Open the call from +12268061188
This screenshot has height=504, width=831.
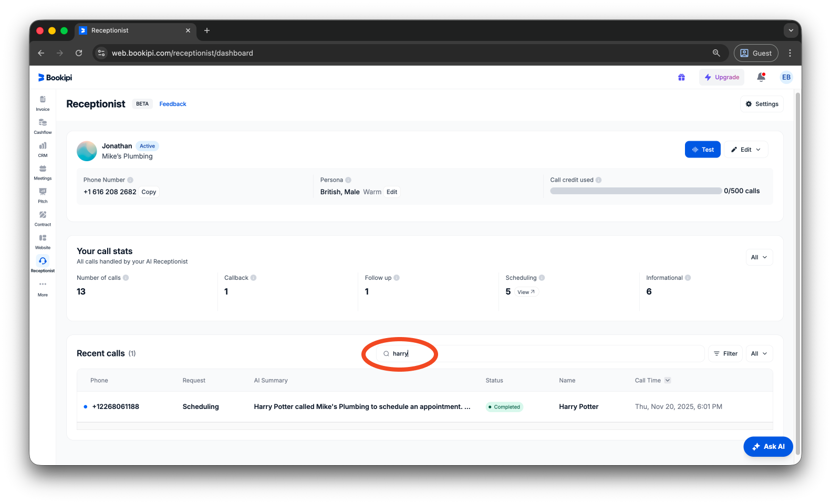tap(116, 407)
